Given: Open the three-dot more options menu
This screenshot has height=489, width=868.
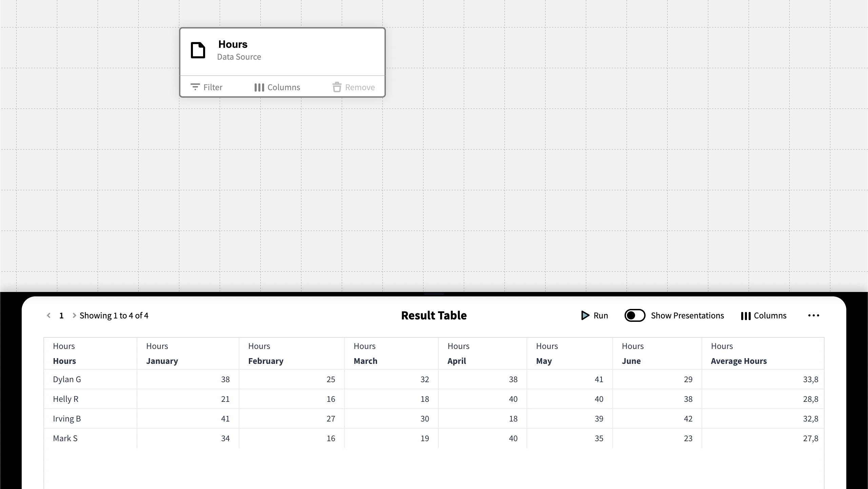Looking at the screenshot, I should coord(813,315).
